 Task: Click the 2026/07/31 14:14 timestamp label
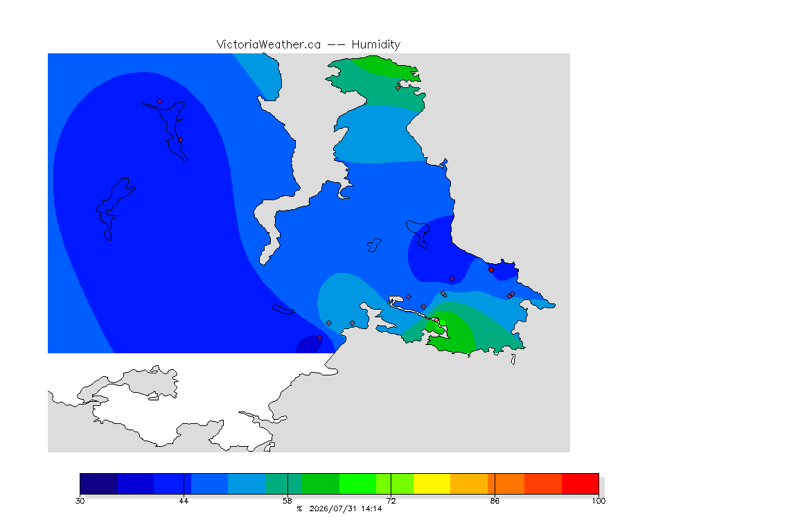[346, 508]
